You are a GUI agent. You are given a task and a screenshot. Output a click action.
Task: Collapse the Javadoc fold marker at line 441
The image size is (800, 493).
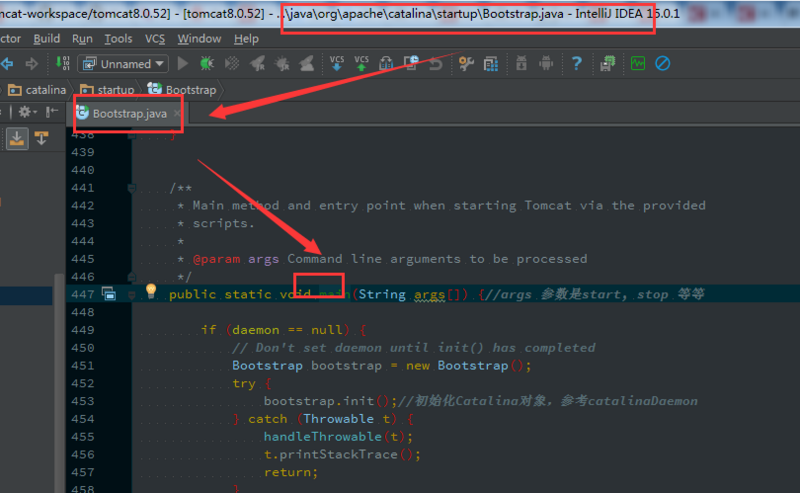(x=132, y=188)
